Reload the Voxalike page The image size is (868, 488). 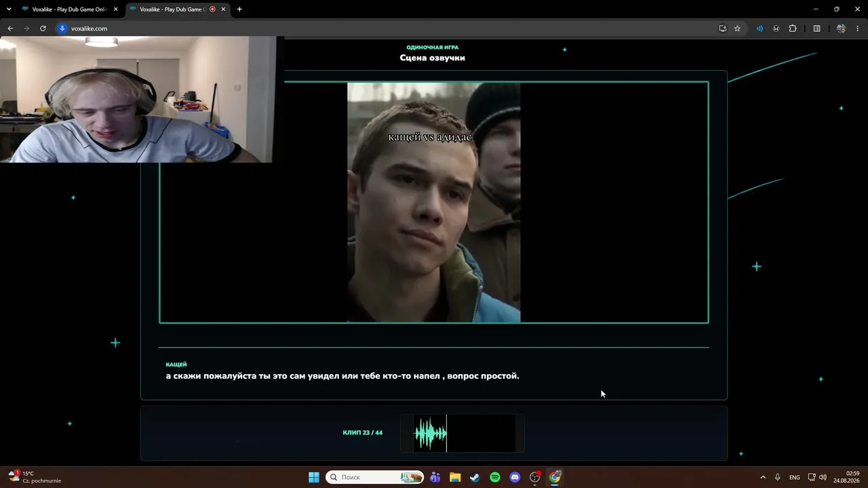(x=43, y=28)
